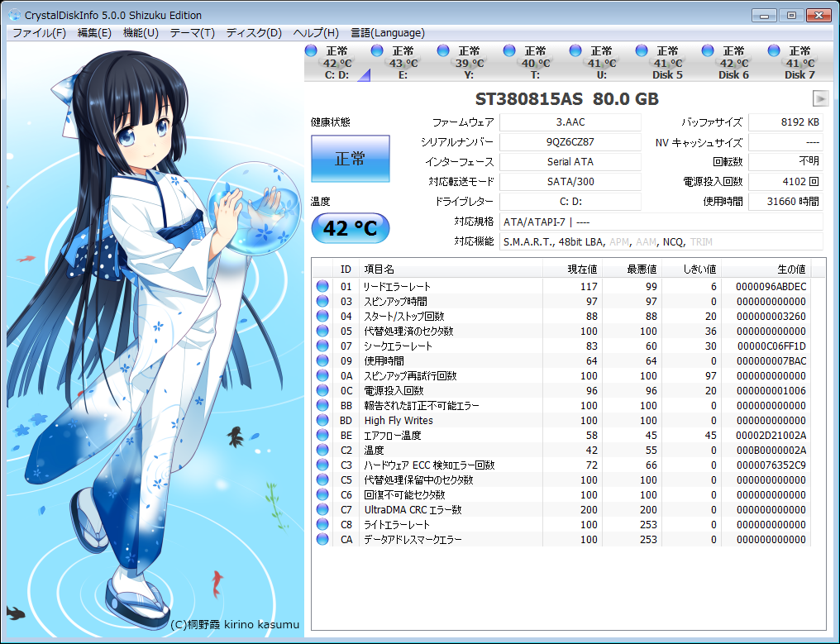Select the T: drive status orb
The width and height of the screenshot is (840, 644).
coord(509,50)
